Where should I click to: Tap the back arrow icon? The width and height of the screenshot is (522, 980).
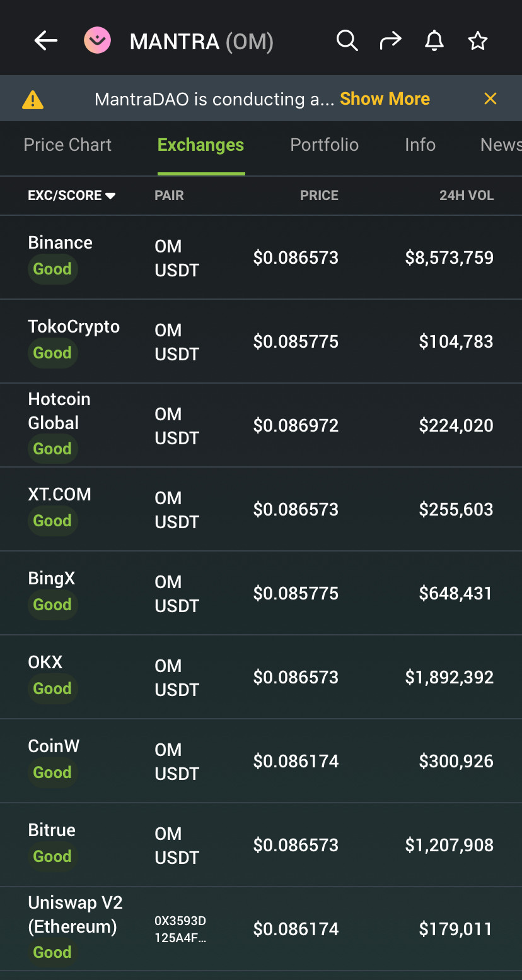coord(46,42)
